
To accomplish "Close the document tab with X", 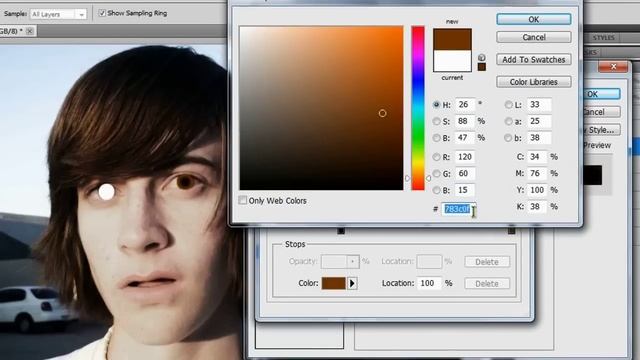I will [x=30, y=31].
